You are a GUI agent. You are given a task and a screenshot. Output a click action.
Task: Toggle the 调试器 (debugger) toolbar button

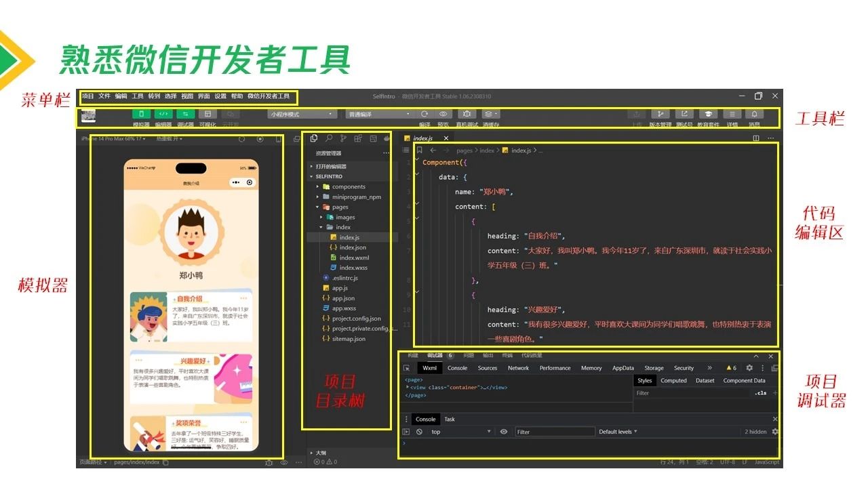click(186, 114)
